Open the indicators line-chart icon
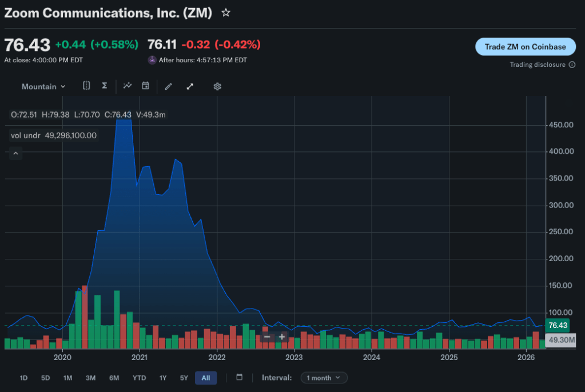Screen dimensions: 585x392 [128, 86]
